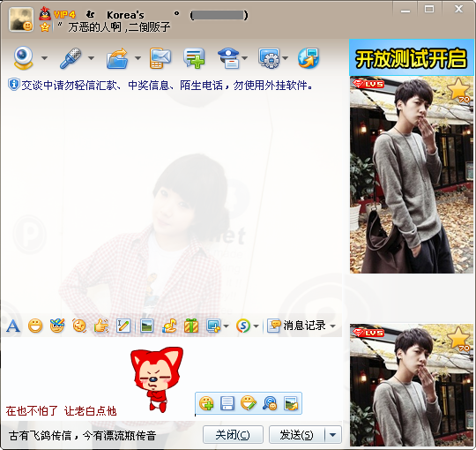Click the gold star icon below the penguin
476x450 pixels.
(x=45, y=27)
